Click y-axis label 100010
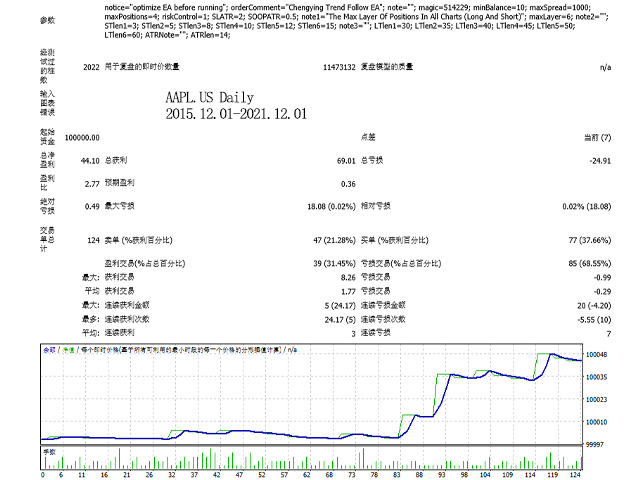This screenshot has width=640, height=480. click(x=596, y=422)
